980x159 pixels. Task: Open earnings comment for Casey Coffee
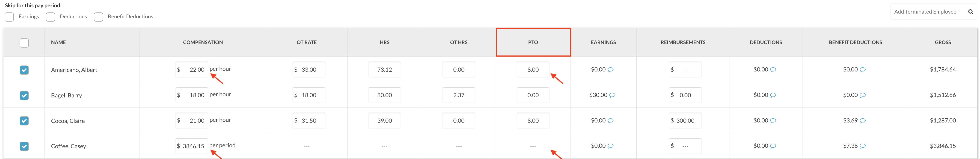click(x=611, y=146)
